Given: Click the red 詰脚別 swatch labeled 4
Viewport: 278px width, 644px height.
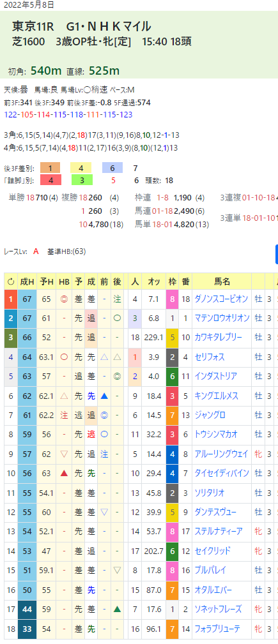Looking at the screenshot, I should pyautogui.click(x=50, y=180).
